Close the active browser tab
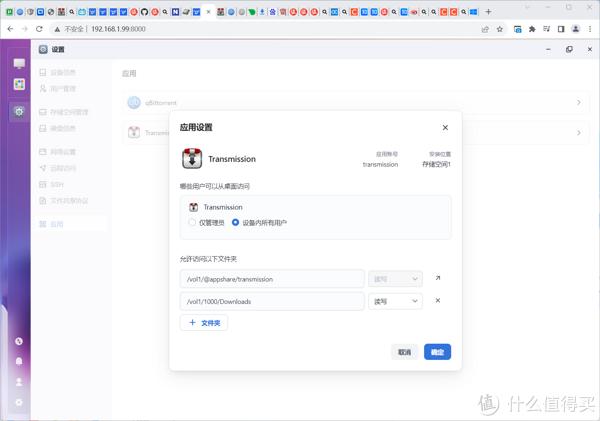Image resolution: width=600 pixels, height=421 pixels. pyautogui.click(x=209, y=12)
